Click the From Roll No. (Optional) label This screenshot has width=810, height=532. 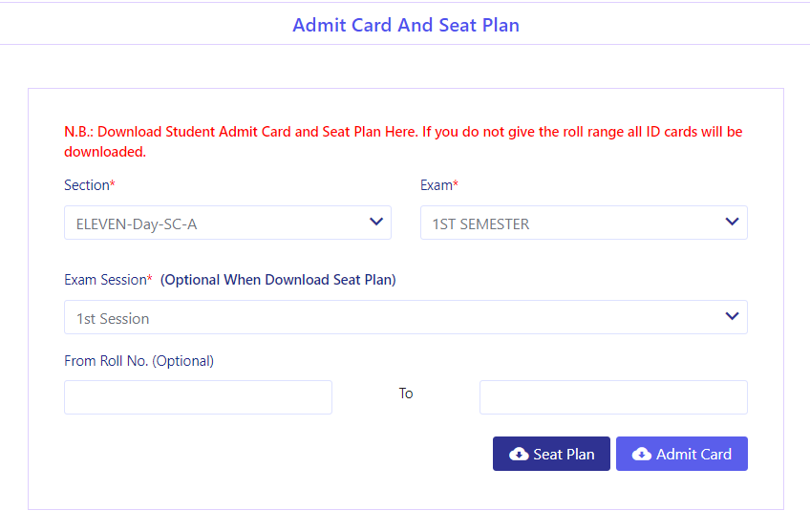point(139,360)
